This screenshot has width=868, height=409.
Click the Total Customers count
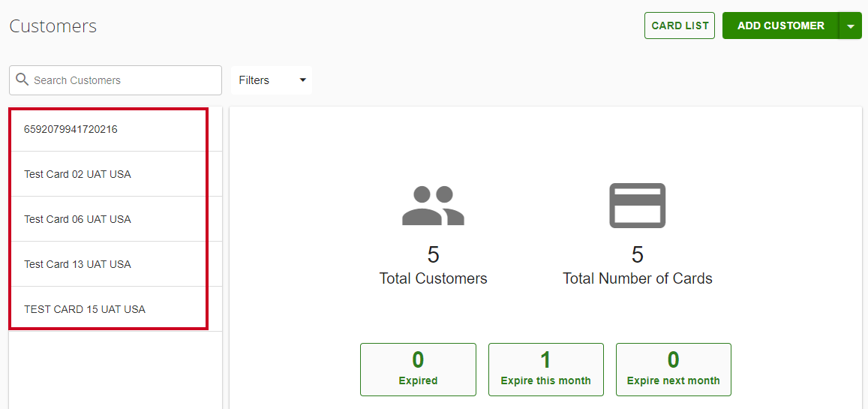(433, 254)
